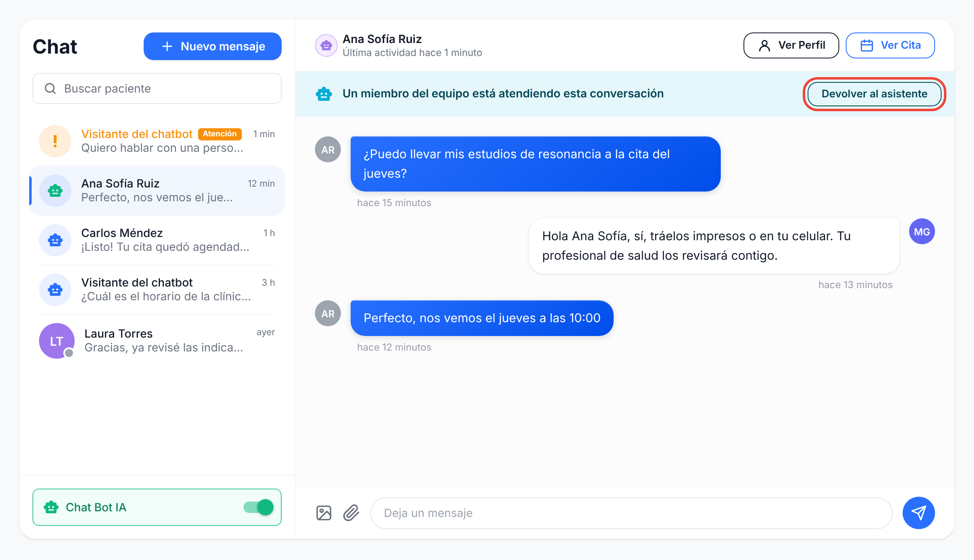
Task: Open patient profile via Ver Perfil
Action: tap(791, 45)
